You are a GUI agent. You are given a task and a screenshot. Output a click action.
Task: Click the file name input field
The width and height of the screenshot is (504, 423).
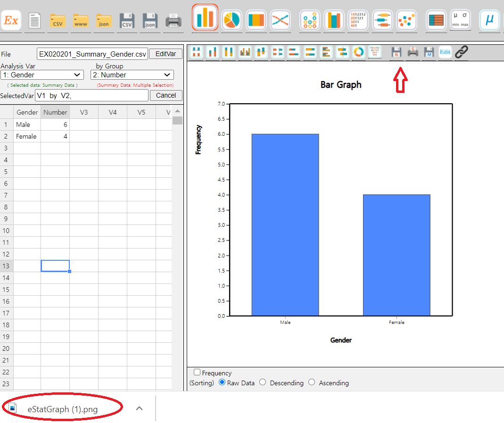tap(92, 54)
